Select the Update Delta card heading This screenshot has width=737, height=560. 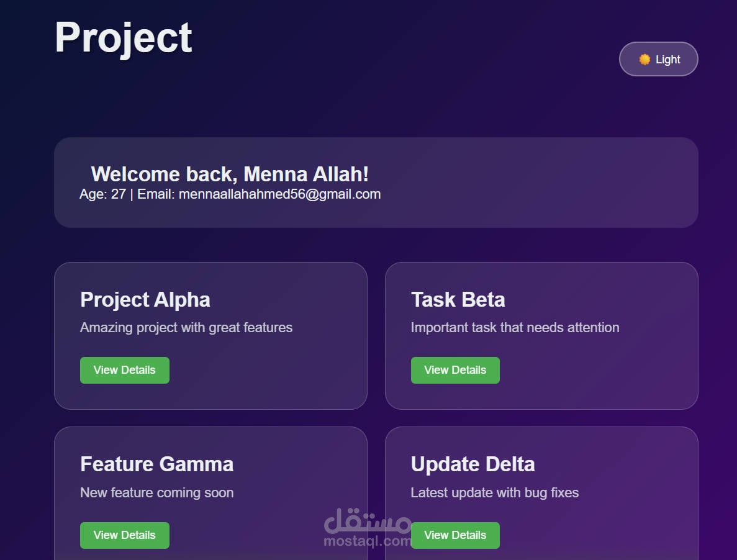coord(473,464)
